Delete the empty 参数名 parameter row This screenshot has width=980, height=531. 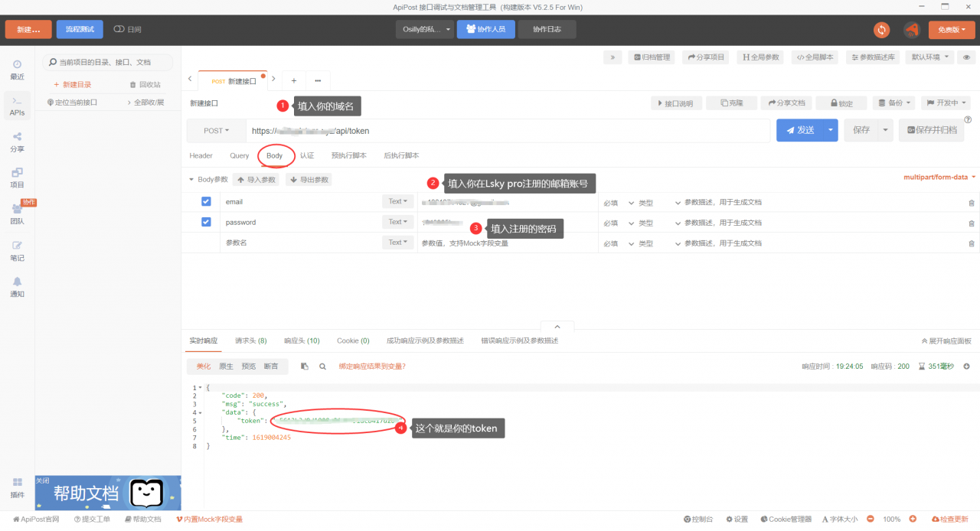pos(972,243)
